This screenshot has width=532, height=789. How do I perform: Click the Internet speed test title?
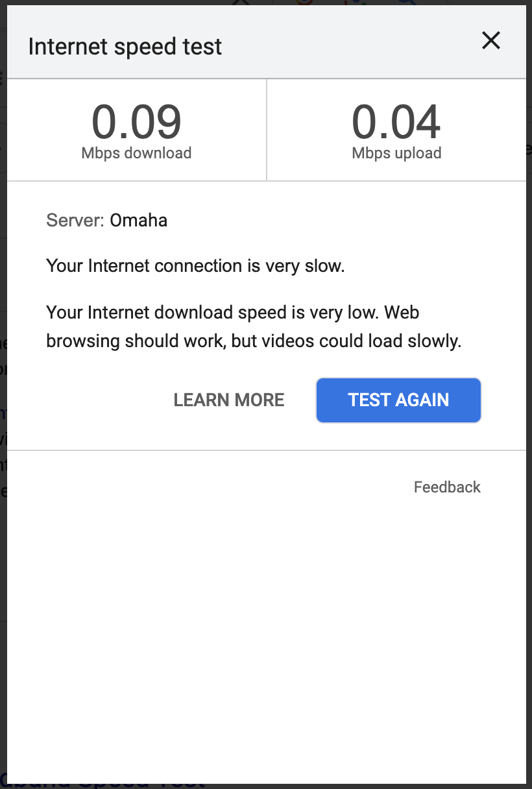tap(125, 47)
